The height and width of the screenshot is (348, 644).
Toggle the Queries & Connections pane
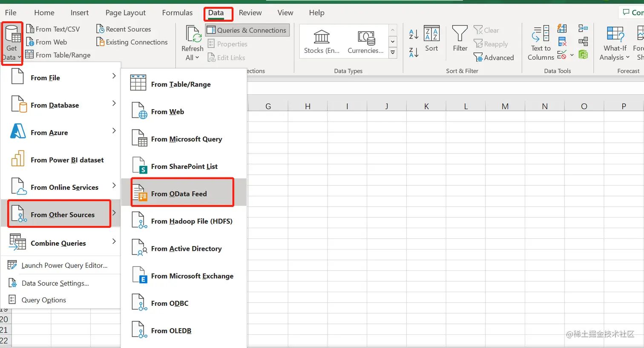[x=247, y=30]
